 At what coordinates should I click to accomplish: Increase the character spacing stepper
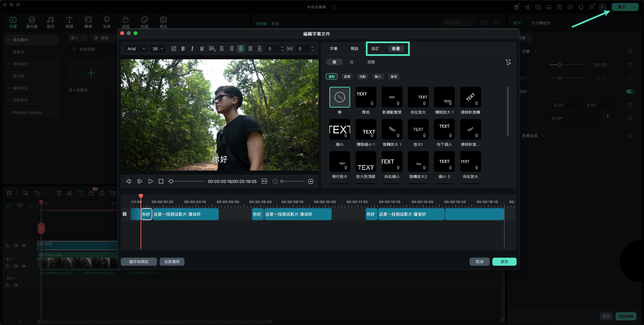[x=312, y=47]
